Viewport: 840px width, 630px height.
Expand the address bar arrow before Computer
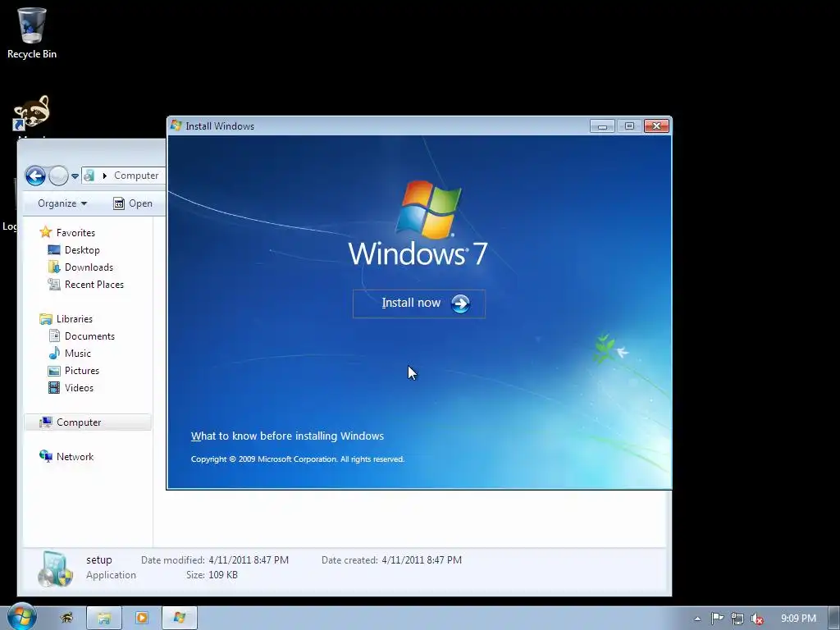pyautogui.click(x=104, y=176)
